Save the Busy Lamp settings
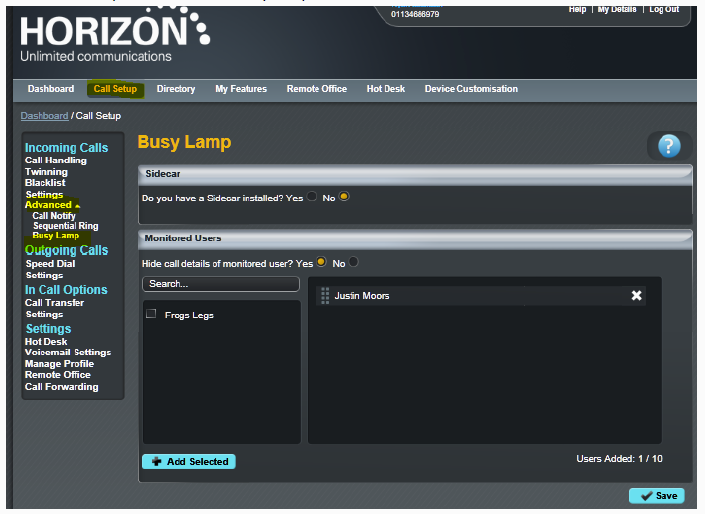Image resolution: width=705 pixels, height=514 pixels. click(x=657, y=496)
